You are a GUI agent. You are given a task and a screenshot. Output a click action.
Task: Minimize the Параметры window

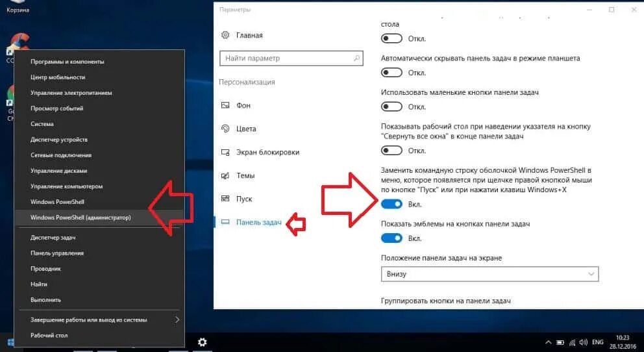click(x=589, y=10)
